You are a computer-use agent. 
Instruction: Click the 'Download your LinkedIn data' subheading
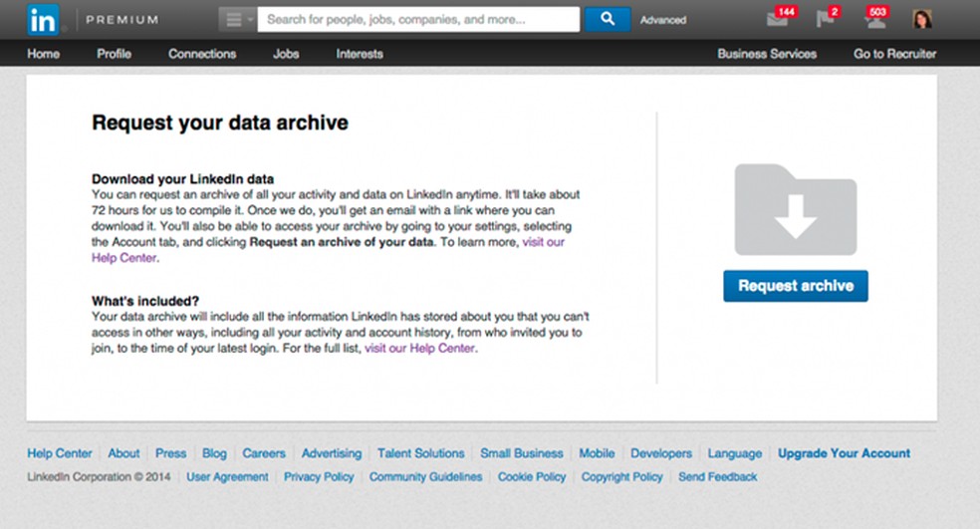pos(183,179)
